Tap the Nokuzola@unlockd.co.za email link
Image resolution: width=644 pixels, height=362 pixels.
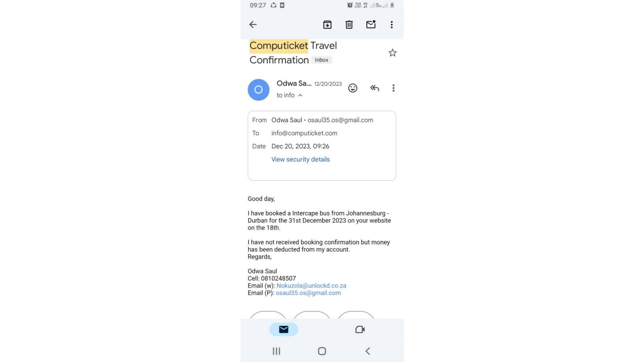[x=311, y=286]
